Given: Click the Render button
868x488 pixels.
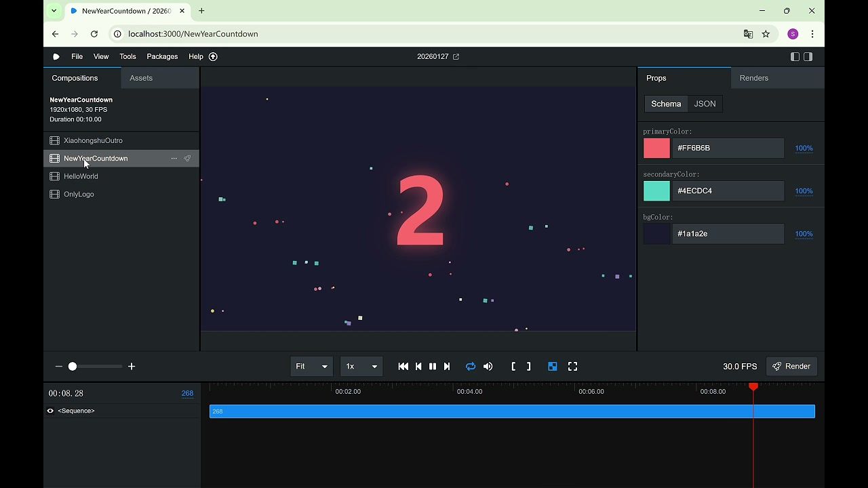Looking at the screenshot, I should [x=791, y=367].
